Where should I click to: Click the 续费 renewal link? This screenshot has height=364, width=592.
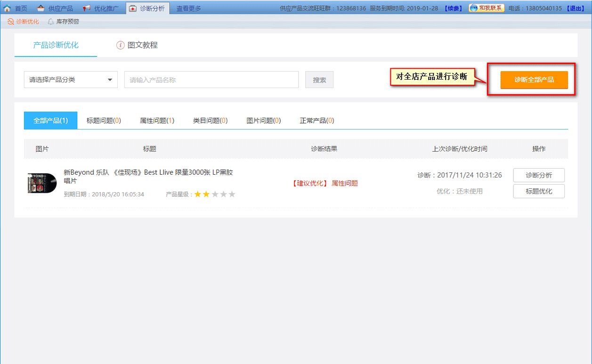pyautogui.click(x=454, y=8)
